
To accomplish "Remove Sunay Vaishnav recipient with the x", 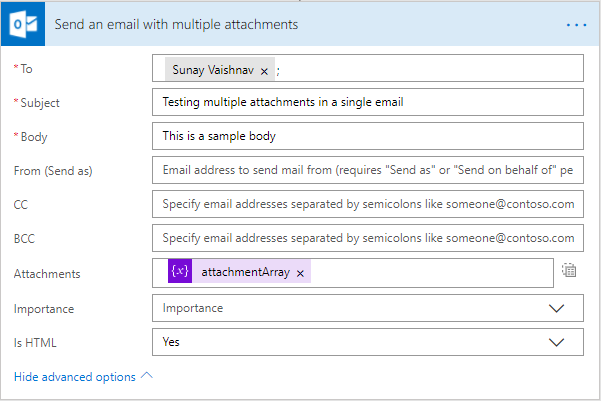I will [x=264, y=72].
